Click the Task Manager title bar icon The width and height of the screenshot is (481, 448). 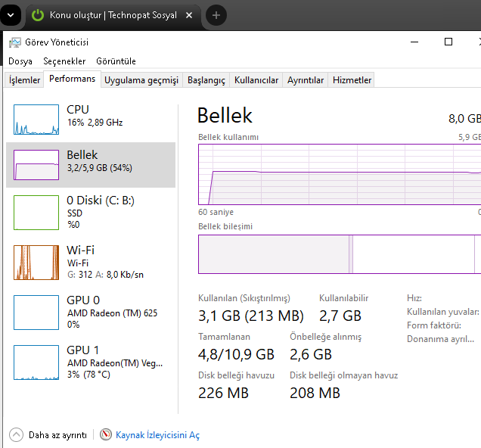[x=14, y=42]
